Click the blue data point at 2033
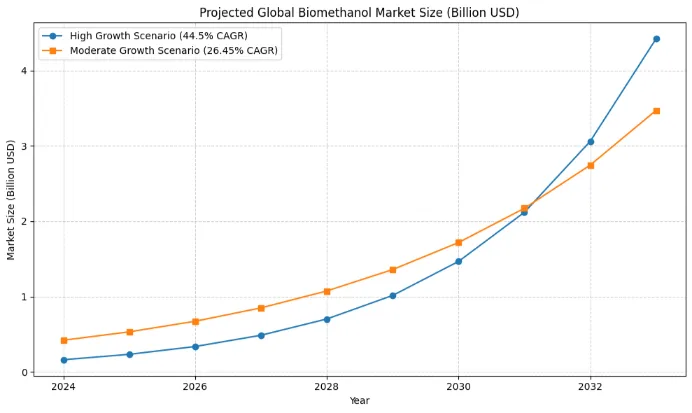692x413 pixels. point(656,39)
